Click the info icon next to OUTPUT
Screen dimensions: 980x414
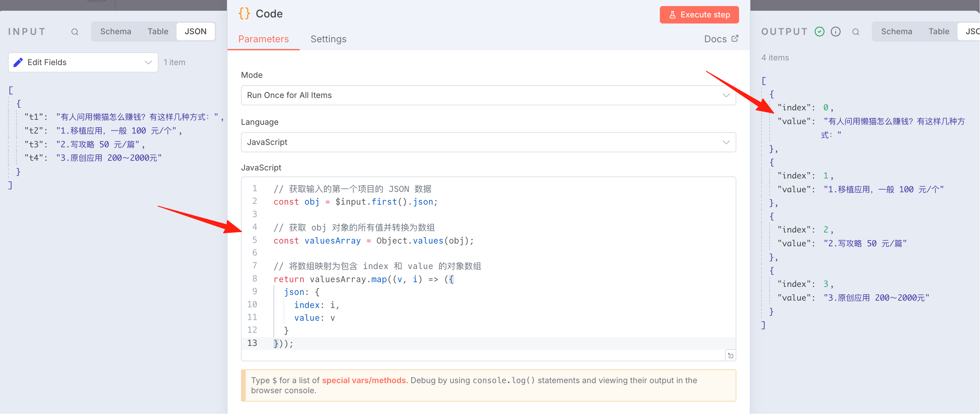click(x=835, y=32)
